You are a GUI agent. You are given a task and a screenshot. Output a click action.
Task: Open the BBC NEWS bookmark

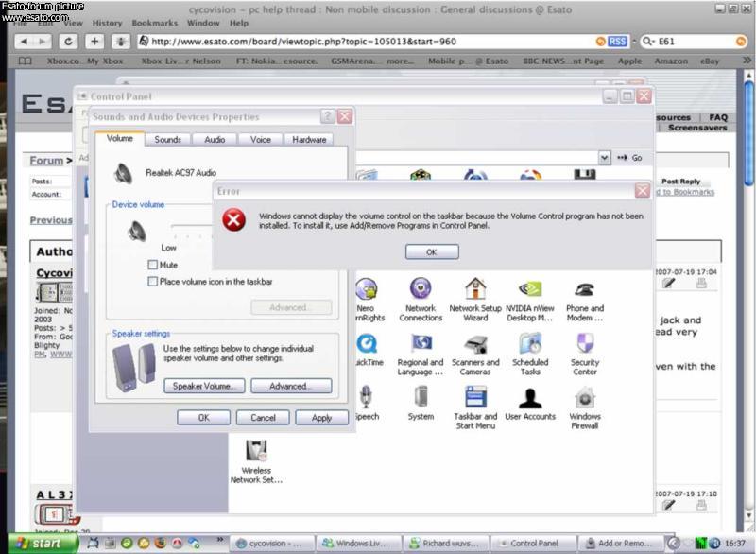click(x=563, y=61)
